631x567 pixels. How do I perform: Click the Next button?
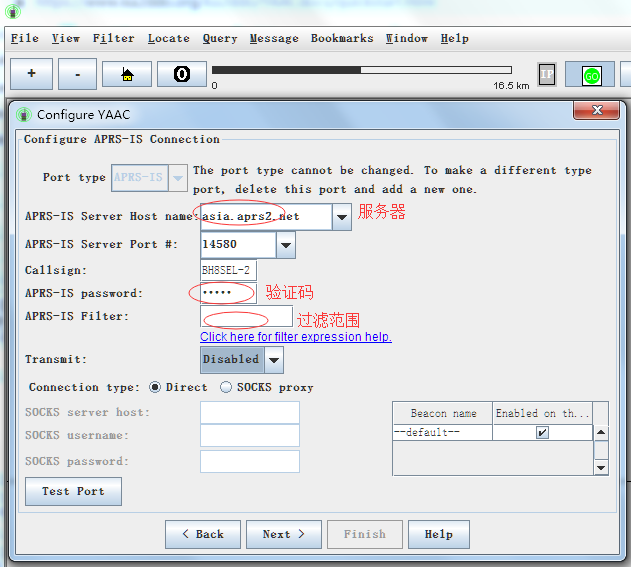[283, 534]
